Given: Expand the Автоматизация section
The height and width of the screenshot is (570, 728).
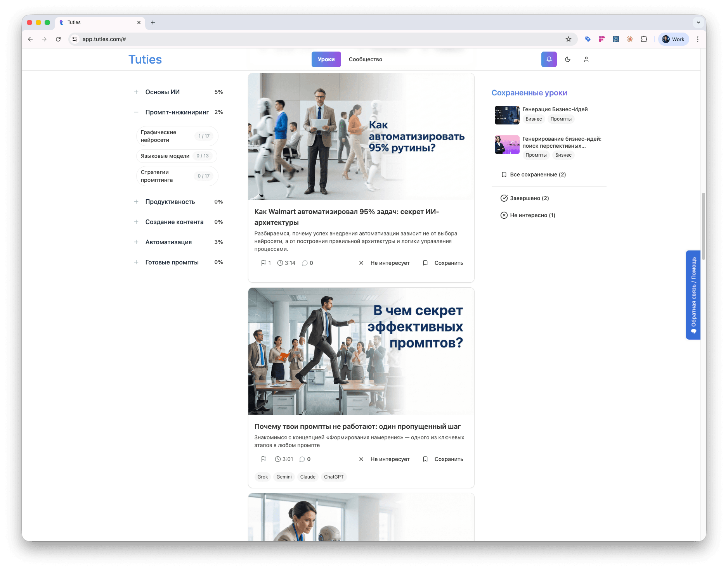Looking at the screenshot, I should (x=136, y=242).
